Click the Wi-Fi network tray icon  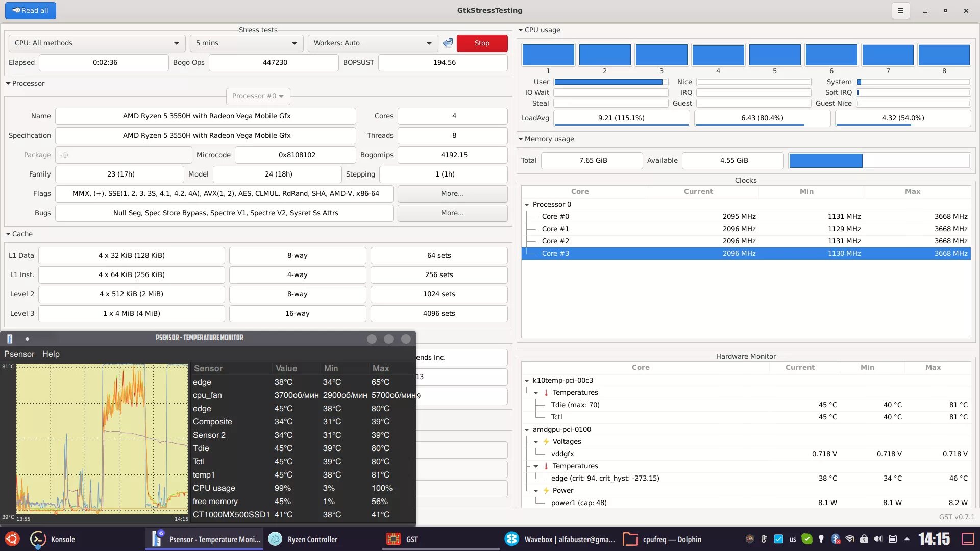[850, 539]
